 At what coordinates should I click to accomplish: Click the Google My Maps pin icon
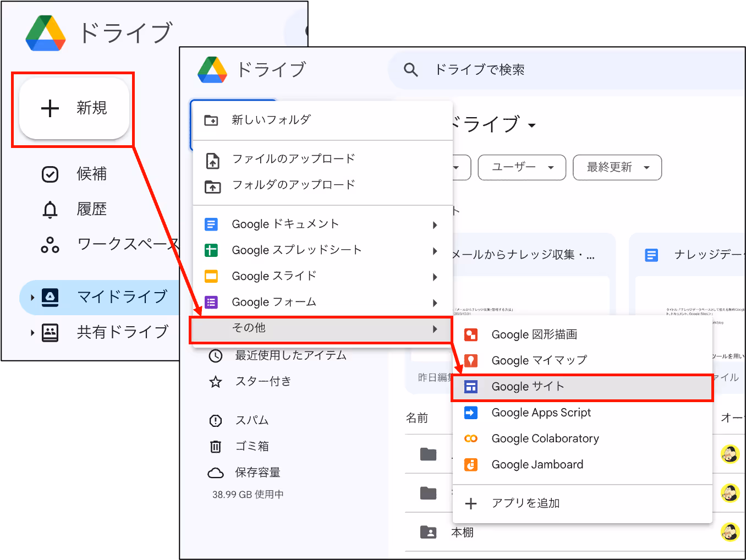click(471, 360)
